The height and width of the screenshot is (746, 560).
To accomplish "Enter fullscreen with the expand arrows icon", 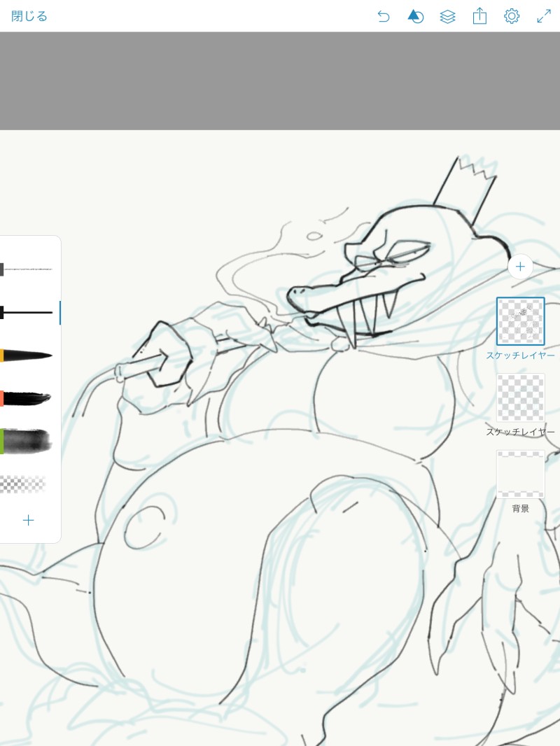I will point(544,16).
